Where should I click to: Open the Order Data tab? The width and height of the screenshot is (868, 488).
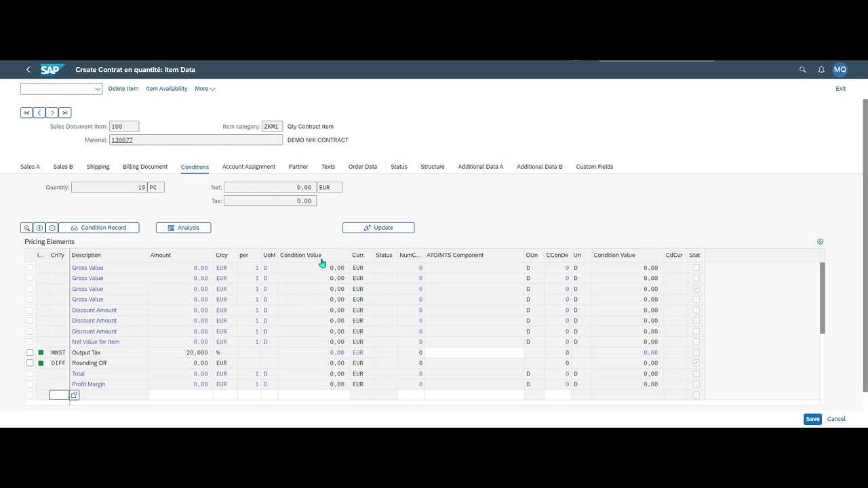[x=363, y=167]
